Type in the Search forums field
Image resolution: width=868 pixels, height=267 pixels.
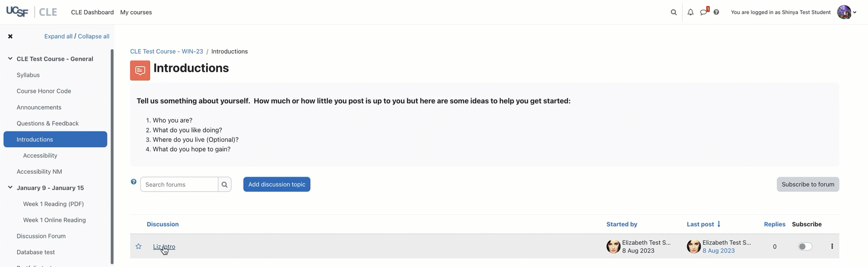click(x=179, y=185)
